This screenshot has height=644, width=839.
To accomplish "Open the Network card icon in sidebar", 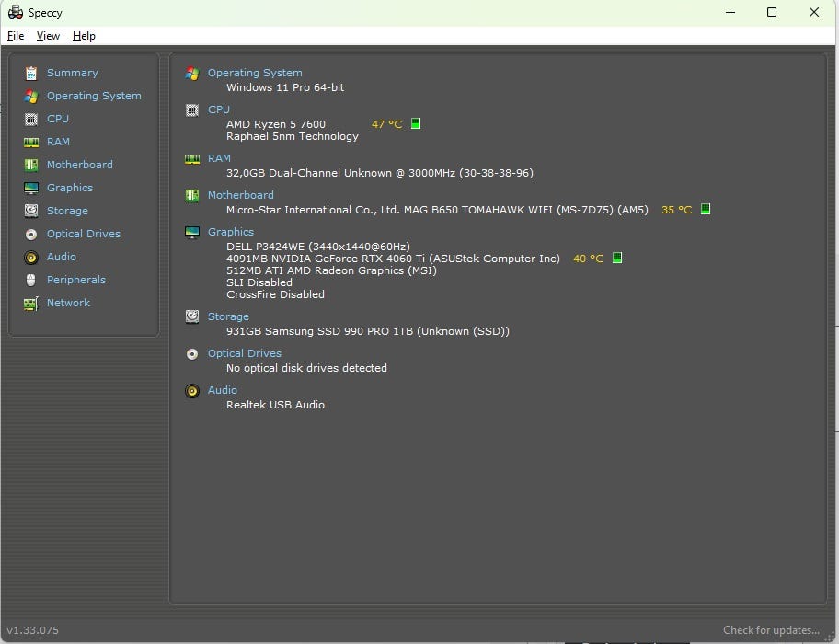I will 31,304.
